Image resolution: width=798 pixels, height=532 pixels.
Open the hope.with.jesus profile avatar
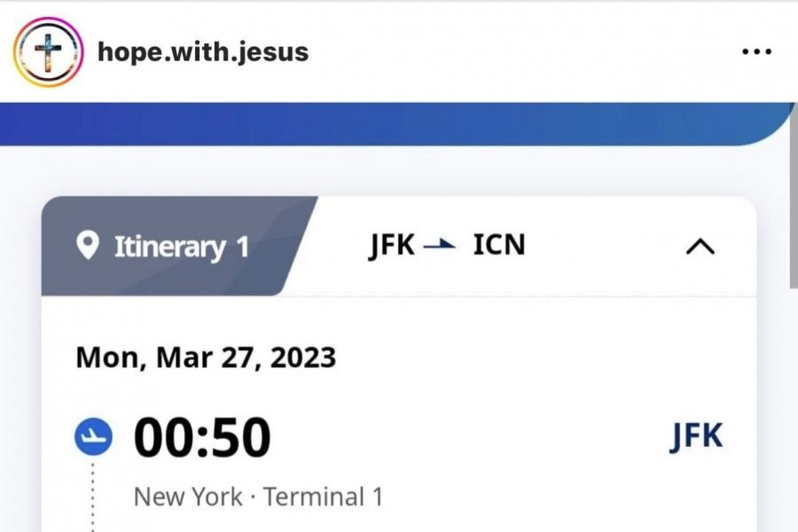(48, 52)
